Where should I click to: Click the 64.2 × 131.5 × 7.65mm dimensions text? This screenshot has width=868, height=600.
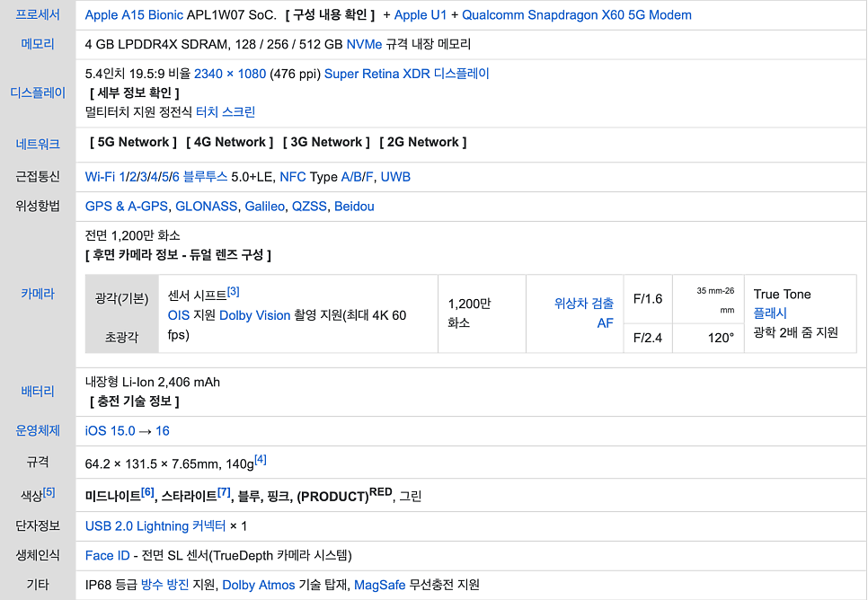pos(154,463)
